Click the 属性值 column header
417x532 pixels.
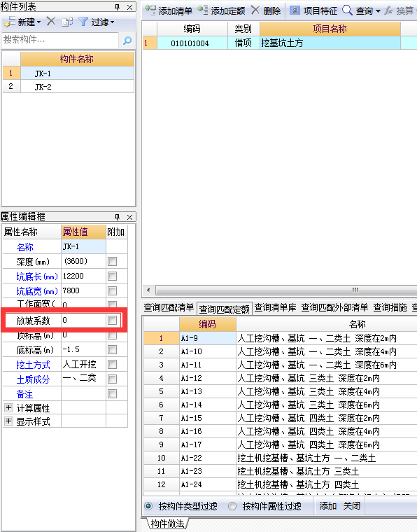pos(83,232)
